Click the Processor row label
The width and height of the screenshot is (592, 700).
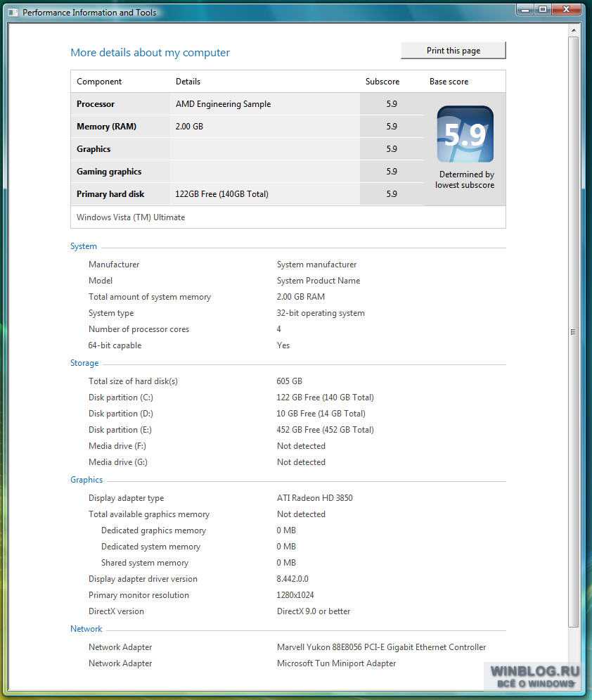(x=96, y=104)
